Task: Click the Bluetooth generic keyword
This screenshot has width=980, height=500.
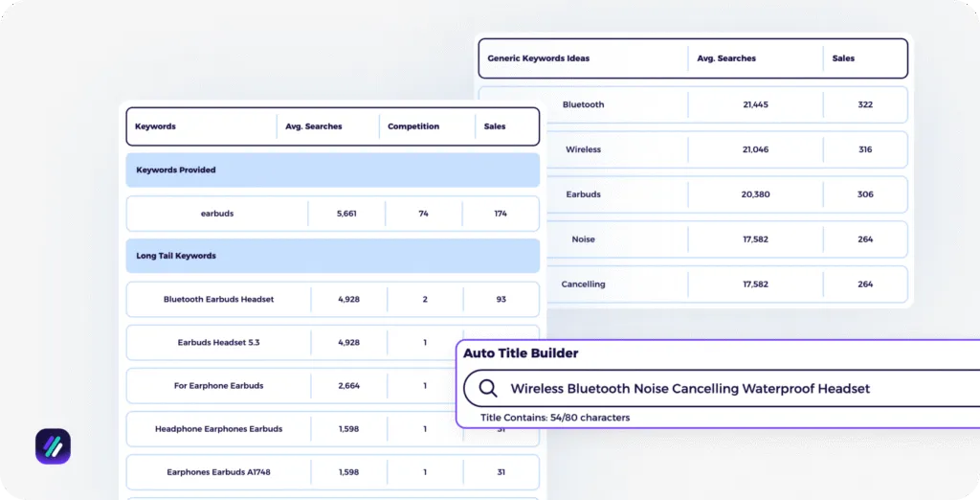Action: tap(583, 104)
